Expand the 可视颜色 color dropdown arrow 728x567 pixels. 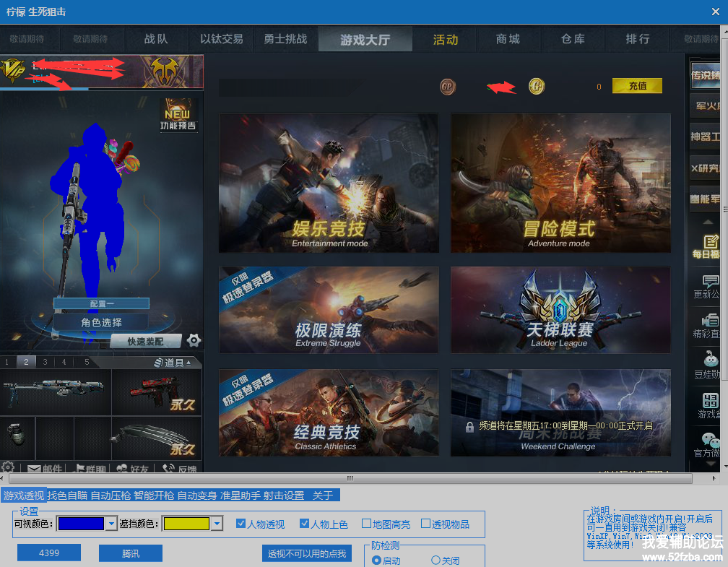click(111, 524)
